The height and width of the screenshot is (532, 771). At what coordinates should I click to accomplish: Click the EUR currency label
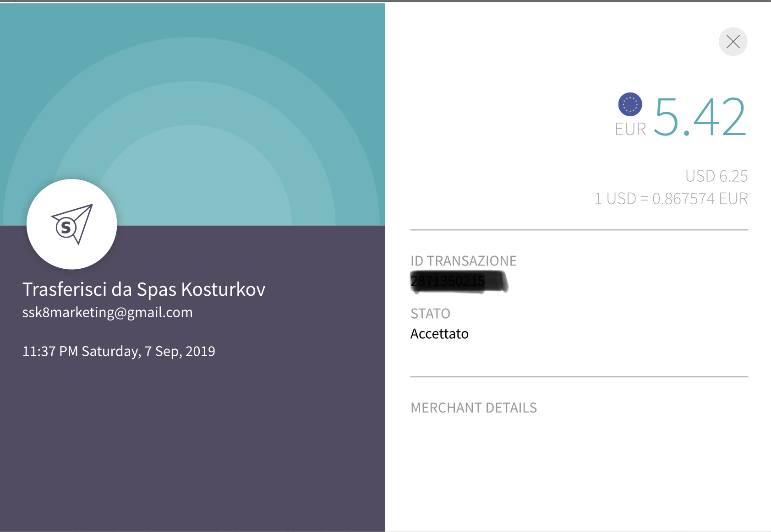coord(630,130)
